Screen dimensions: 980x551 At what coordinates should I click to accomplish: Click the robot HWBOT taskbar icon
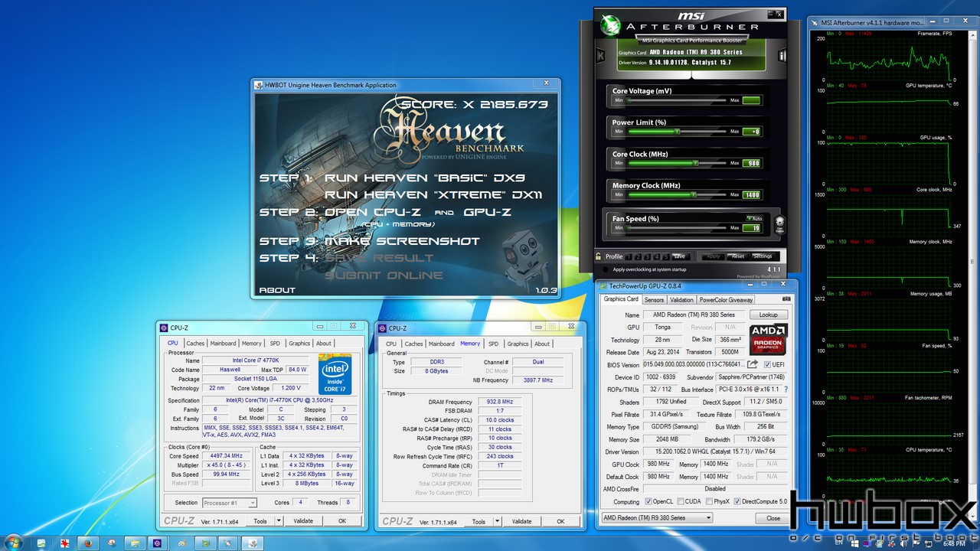(253, 543)
